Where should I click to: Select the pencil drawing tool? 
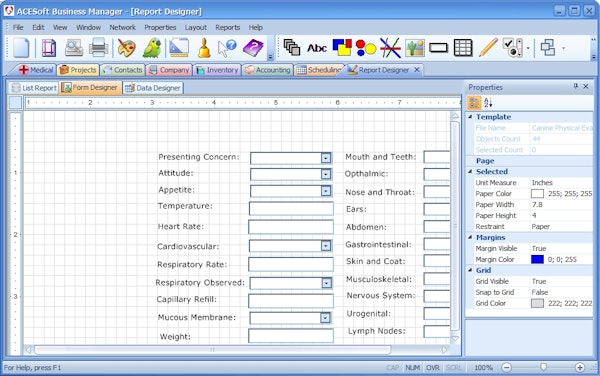coord(488,48)
